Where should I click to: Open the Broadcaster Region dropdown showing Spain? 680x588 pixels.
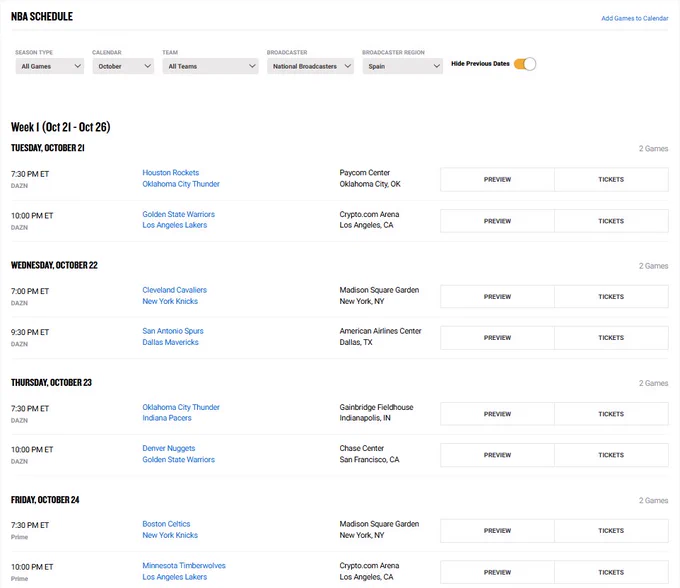click(402, 66)
